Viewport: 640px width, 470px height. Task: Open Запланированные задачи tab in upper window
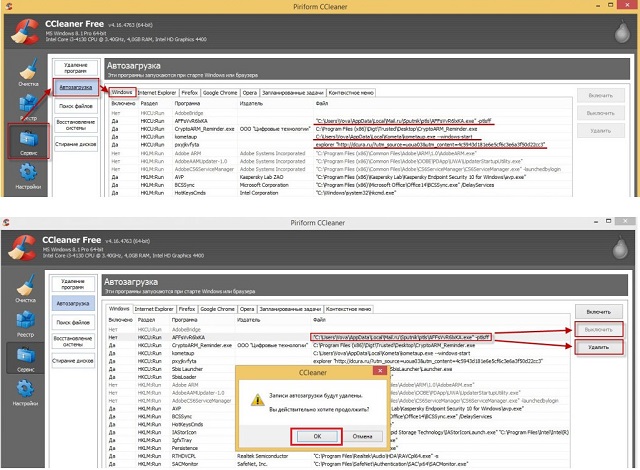(x=293, y=93)
